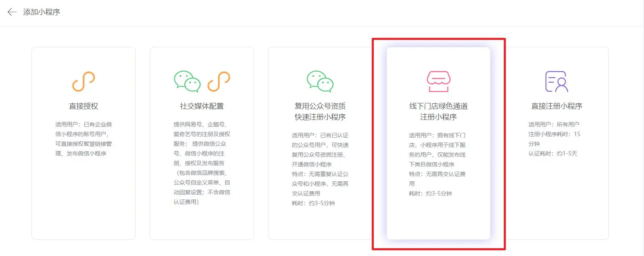Select 复用公众号资质 快速注册小程序 heading
The height and width of the screenshot is (256, 644).
tap(320, 111)
